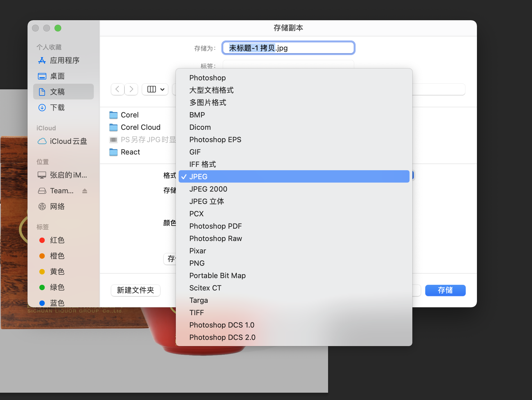This screenshot has height=400, width=532.
Task: Select the checked JPEG format entry
Action: coord(198,177)
